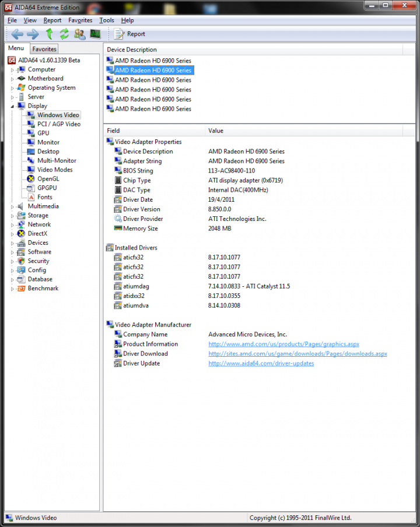Select the GPU icon in the tree
Image resolution: width=420 pixels, height=527 pixels.
point(31,133)
